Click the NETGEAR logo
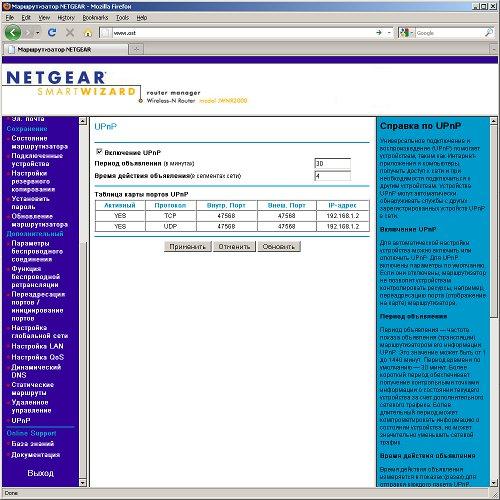 click(x=56, y=78)
